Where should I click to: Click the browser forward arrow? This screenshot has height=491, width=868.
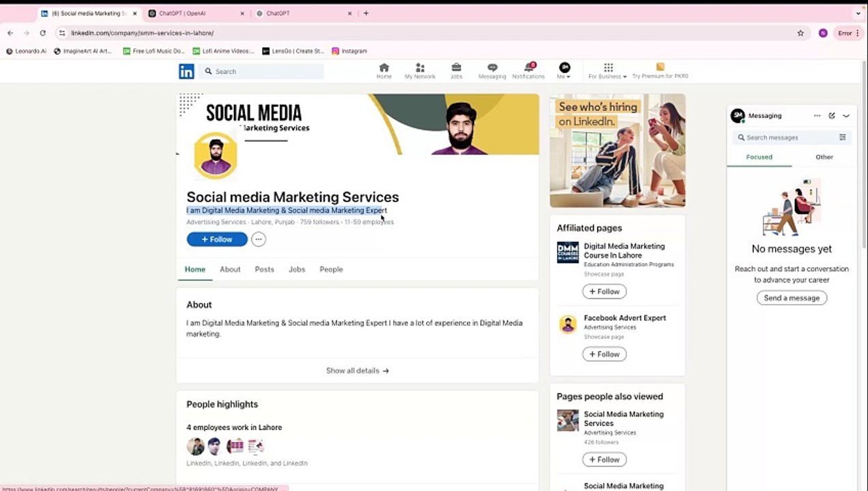pyautogui.click(x=27, y=33)
